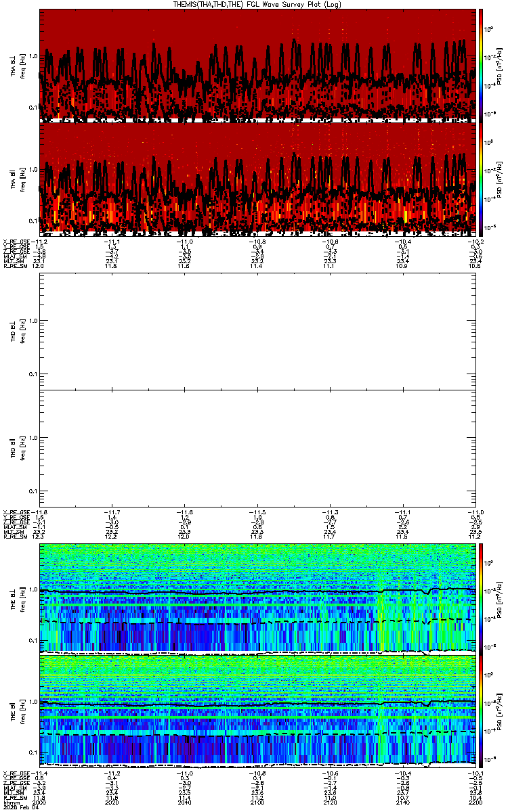Click the 2020 time tick label

click(112, 803)
